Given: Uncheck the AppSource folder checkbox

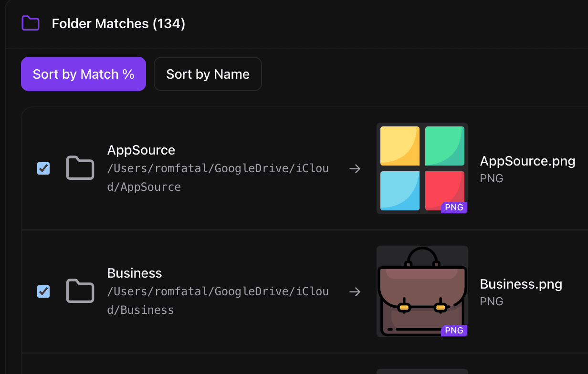Looking at the screenshot, I should 43,168.
